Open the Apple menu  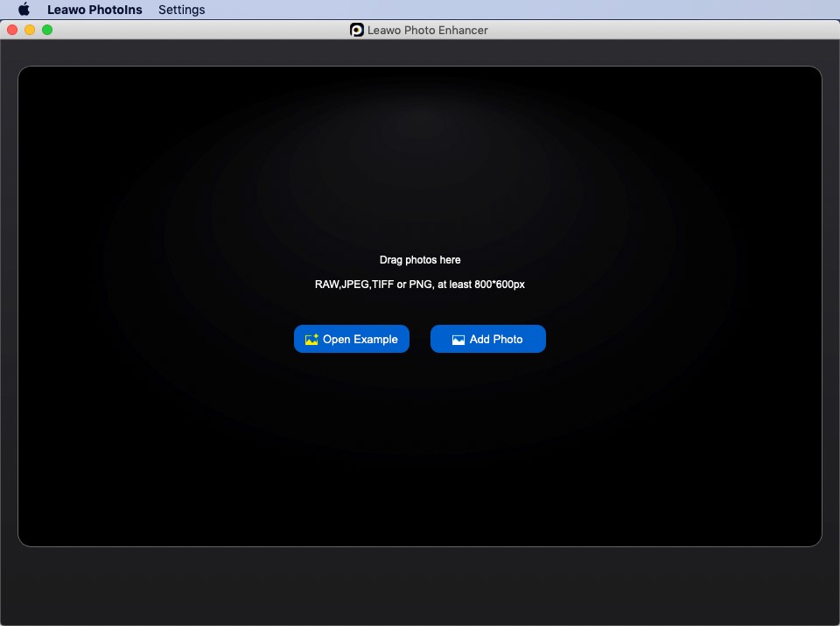pyautogui.click(x=24, y=10)
